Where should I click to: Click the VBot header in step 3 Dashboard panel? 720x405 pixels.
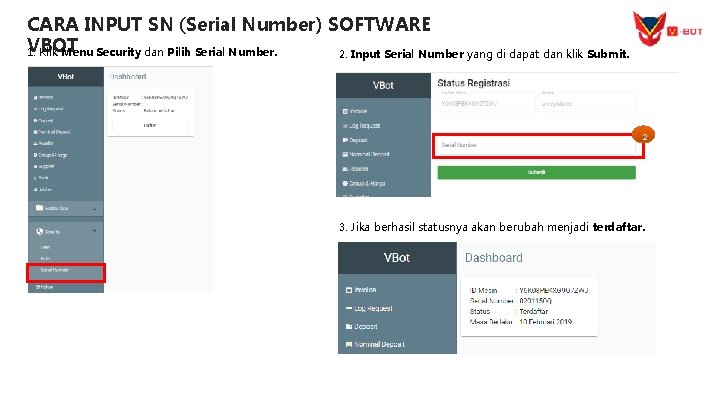click(x=397, y=258)
